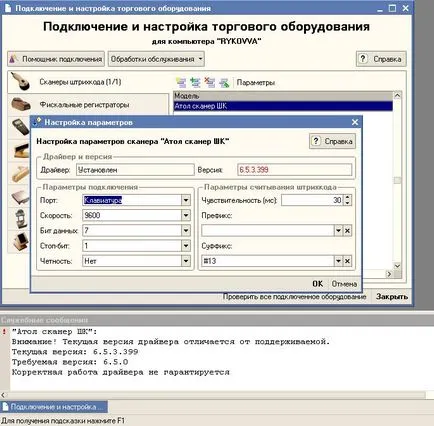Clear the Суффикс field with X icon

pos(347,261)
